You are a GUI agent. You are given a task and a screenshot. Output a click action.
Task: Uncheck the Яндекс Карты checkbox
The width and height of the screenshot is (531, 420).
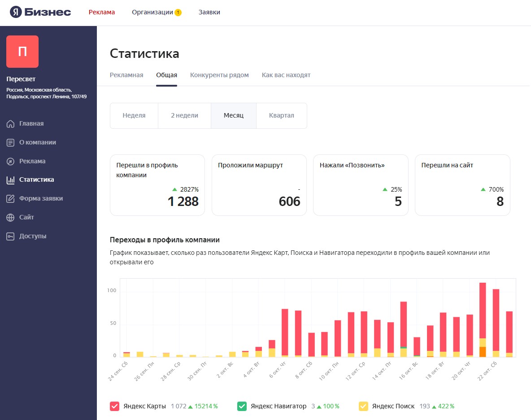(114, 407)
